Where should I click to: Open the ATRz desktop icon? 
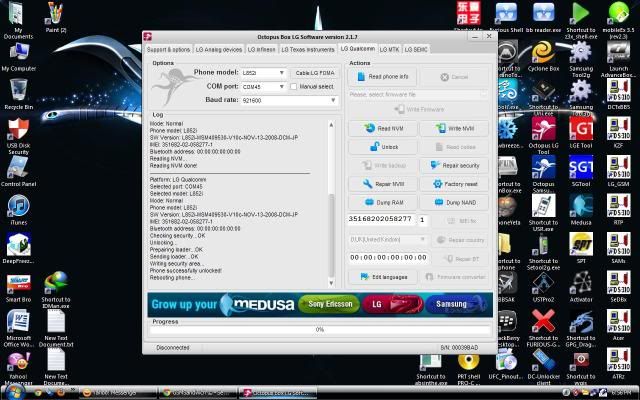[618, 363]
